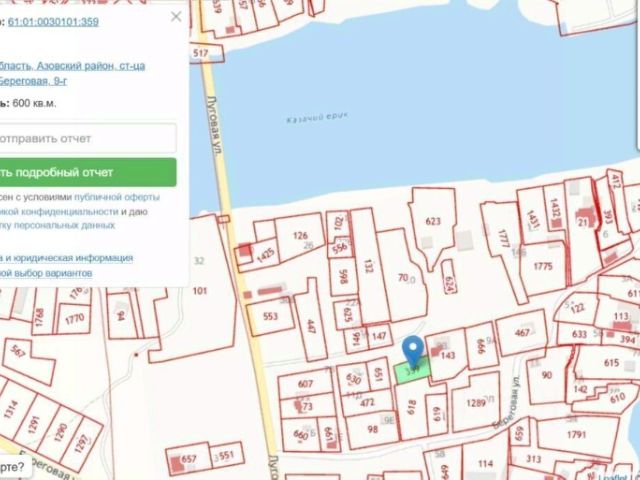Select parcel 615 on the map
This screenshot has height=480, width=640.
click(x=611, y=362)
